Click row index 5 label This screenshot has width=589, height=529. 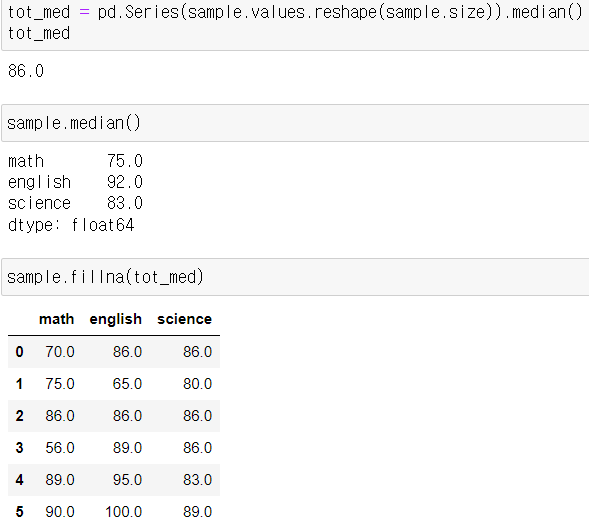coord(20,512)
